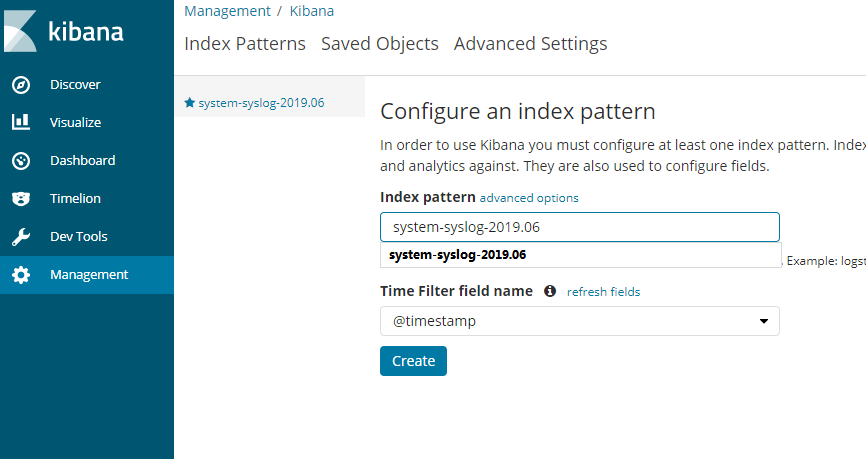Open the Dashboard page
866x459 pixels.
[82, 161]
